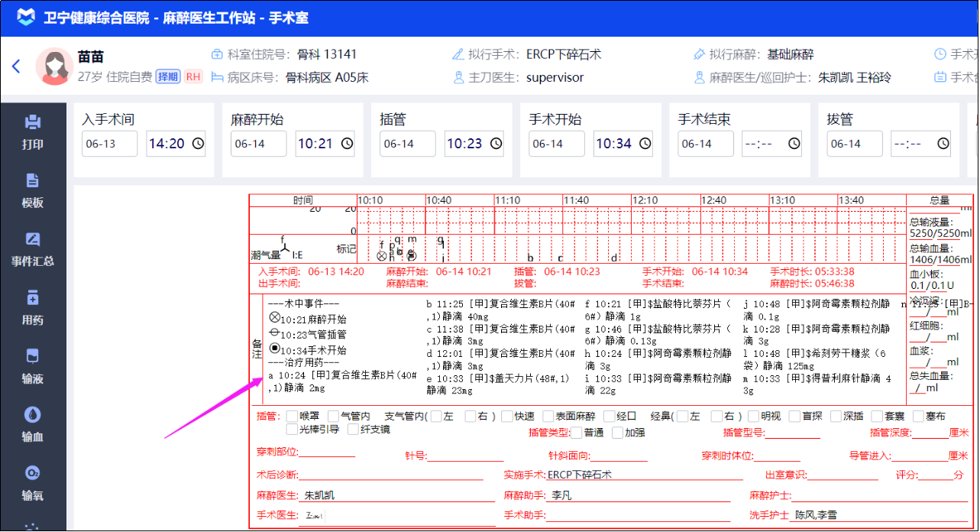Click the 12:10 time column header
This screenshot has width=980, height=532.
pos(645,200)
